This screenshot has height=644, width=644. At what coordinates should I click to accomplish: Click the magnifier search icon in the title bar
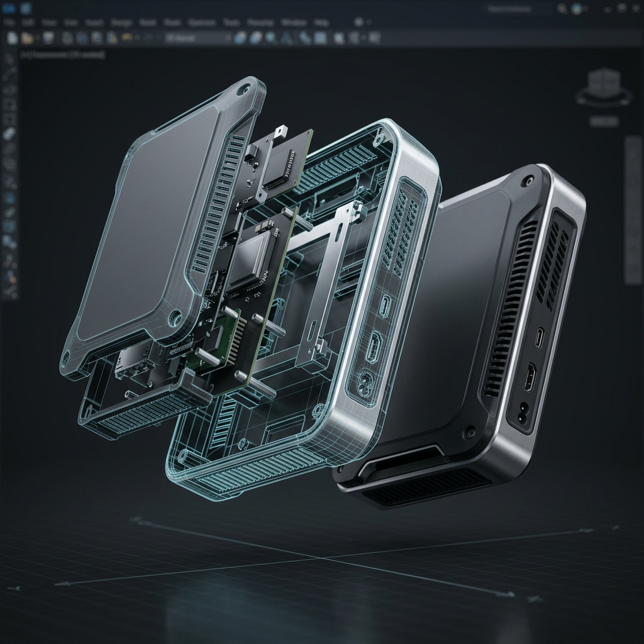point(562,8)
